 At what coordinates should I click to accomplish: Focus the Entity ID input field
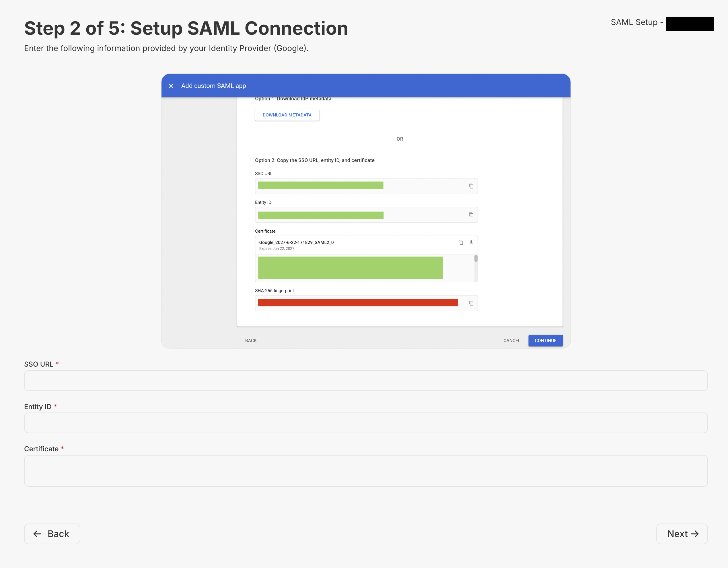coord(366,423)
